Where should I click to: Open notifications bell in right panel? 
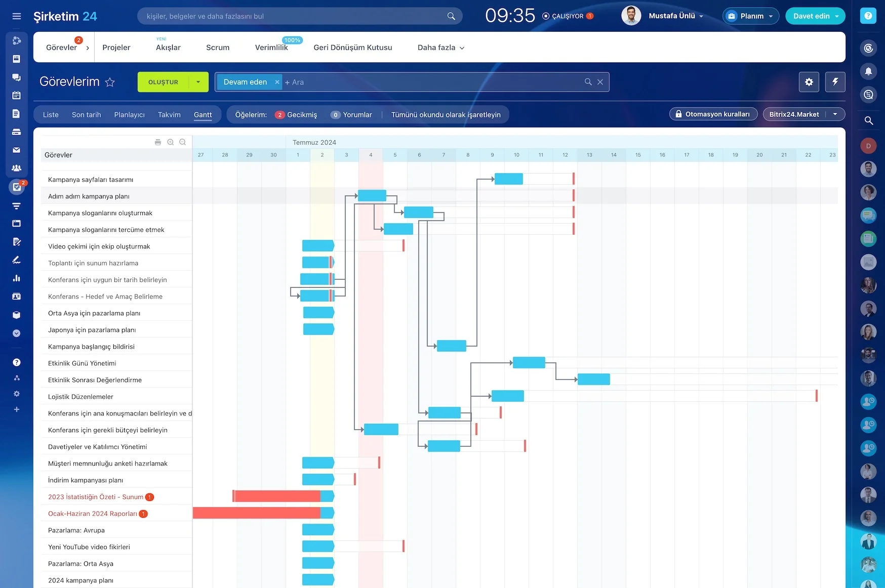(868, 71)
